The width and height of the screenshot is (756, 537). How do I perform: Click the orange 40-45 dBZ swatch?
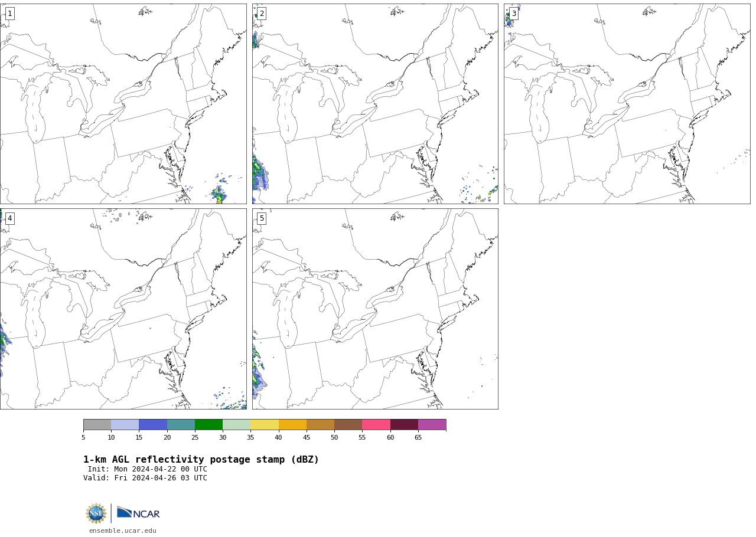pos(292,425)
